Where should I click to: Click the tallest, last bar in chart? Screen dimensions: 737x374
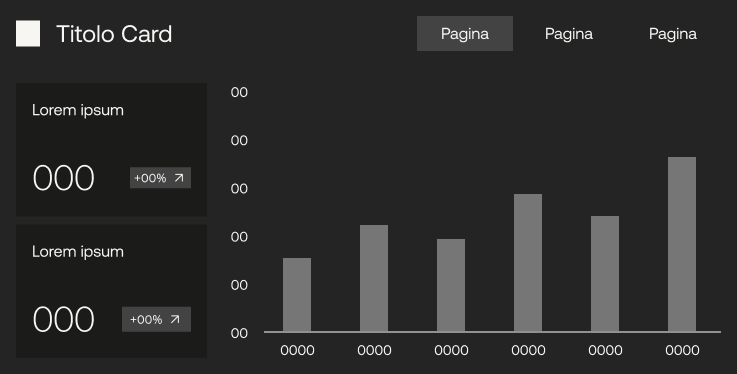(682, 244)
